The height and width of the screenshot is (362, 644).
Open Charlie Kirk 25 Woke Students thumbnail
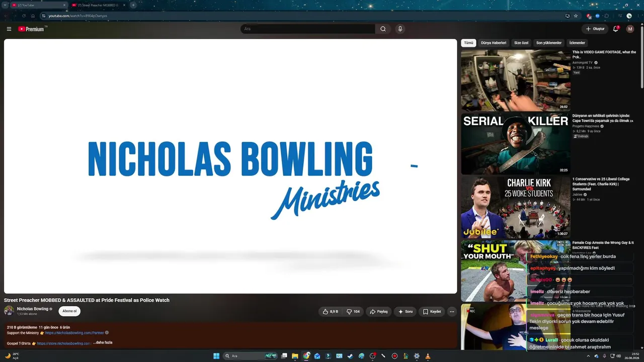pos(516,207)
